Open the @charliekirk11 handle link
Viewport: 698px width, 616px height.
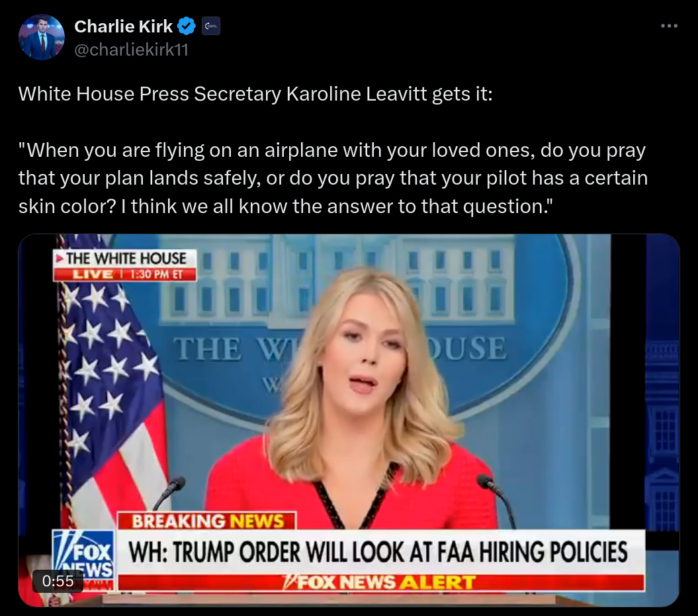pyautogui.click(x=131, y=50)
